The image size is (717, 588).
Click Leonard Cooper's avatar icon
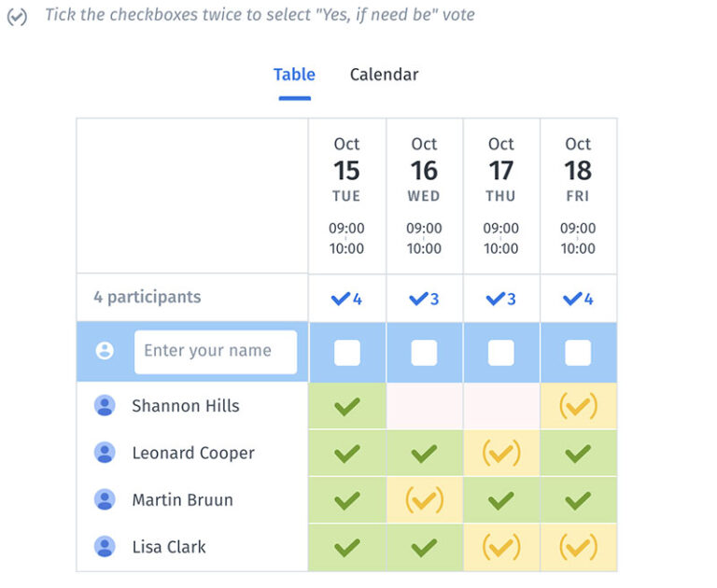[x=105, y=453]
